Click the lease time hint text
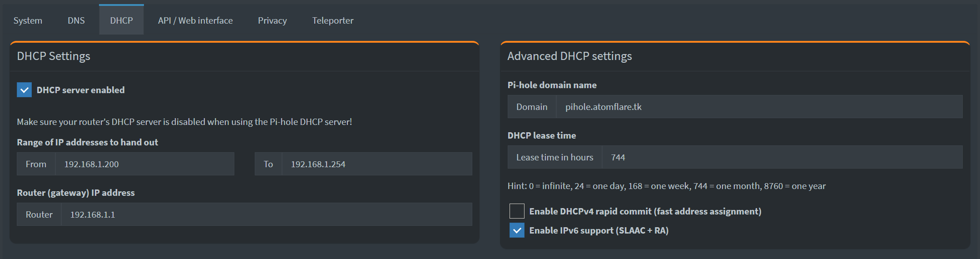This screenshot has width=980, height=259. (x=667, y=186)
